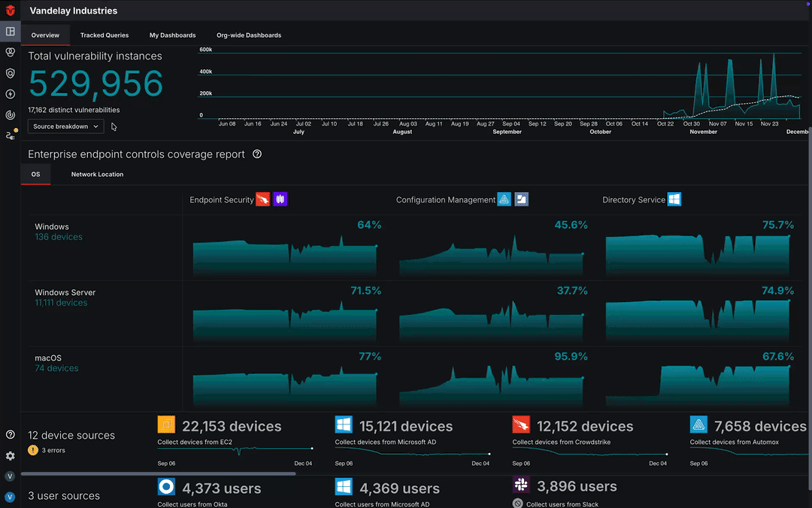Open the Tracked Queries tab
The height and width of the screenshot is (508, 812).
pos(104,35)
